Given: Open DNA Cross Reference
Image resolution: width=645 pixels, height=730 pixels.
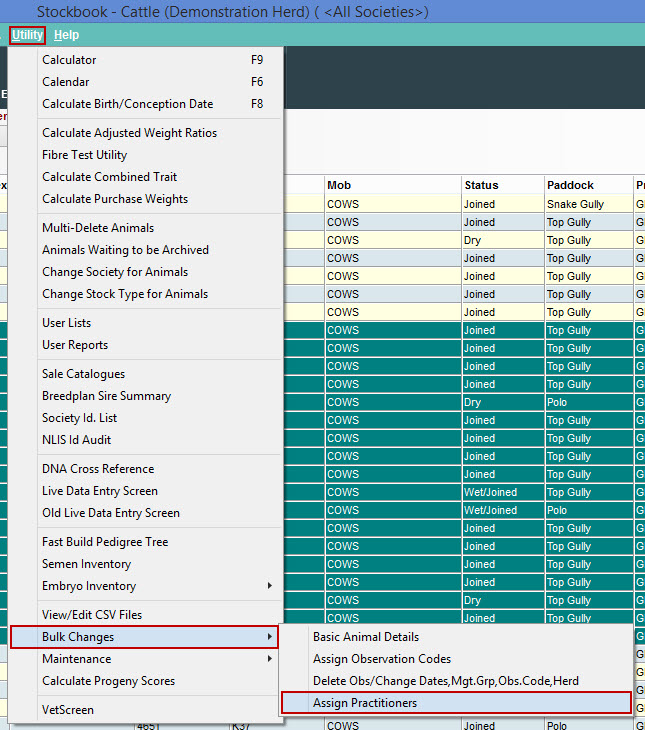Looking at the screenshot, I should tap(145, 469).
